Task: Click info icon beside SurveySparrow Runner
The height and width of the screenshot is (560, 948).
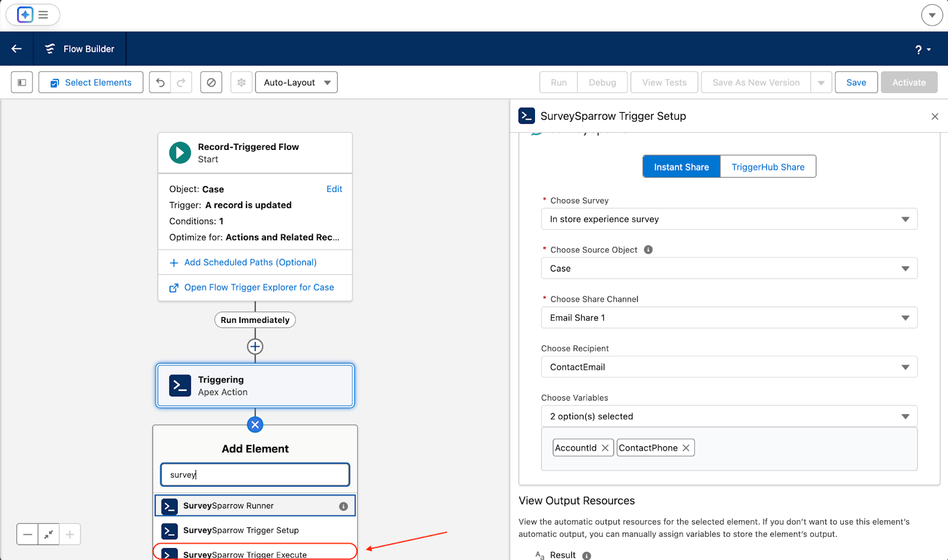Action: [x=343, y=506]
